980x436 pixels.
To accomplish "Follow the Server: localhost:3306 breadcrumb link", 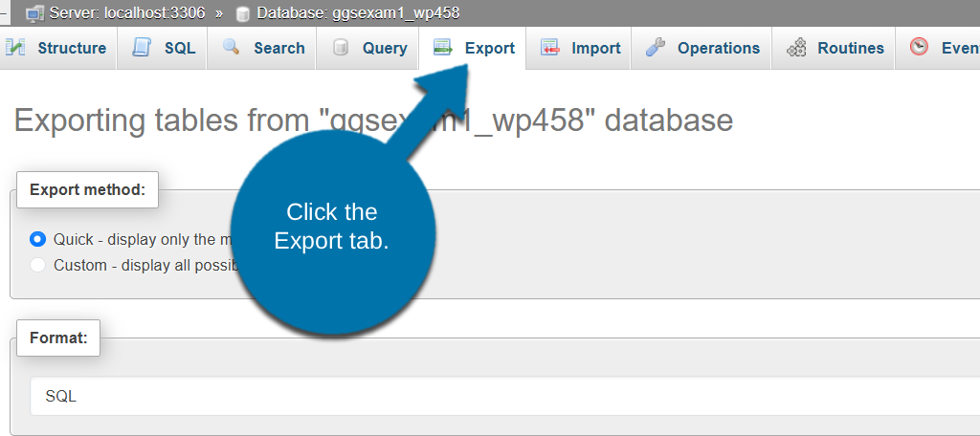I will click(128, 13).
